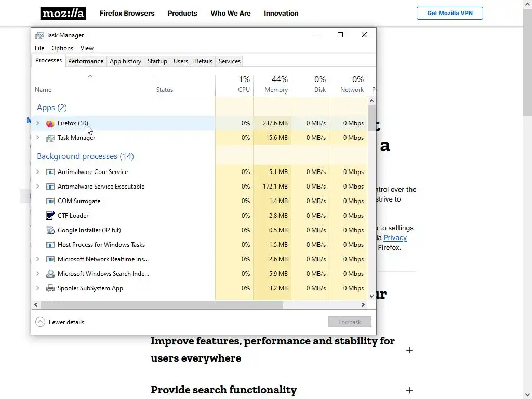Sort processes by CPU column header
The image size is (532, 399).
pos(234,85)
